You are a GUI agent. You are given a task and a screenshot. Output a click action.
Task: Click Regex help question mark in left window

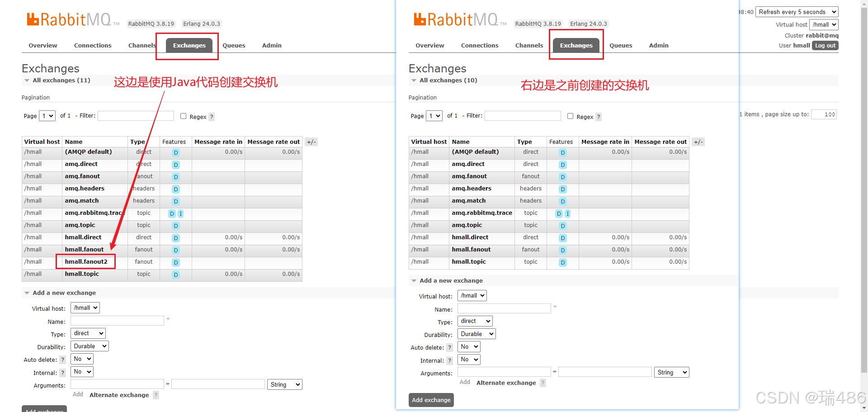coord(212,117)
